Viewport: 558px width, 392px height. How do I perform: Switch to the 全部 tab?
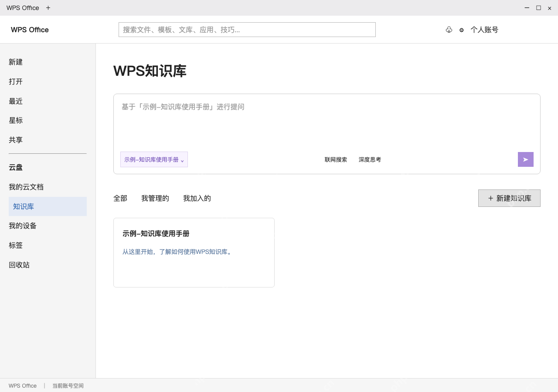click(x=120, y=198)
